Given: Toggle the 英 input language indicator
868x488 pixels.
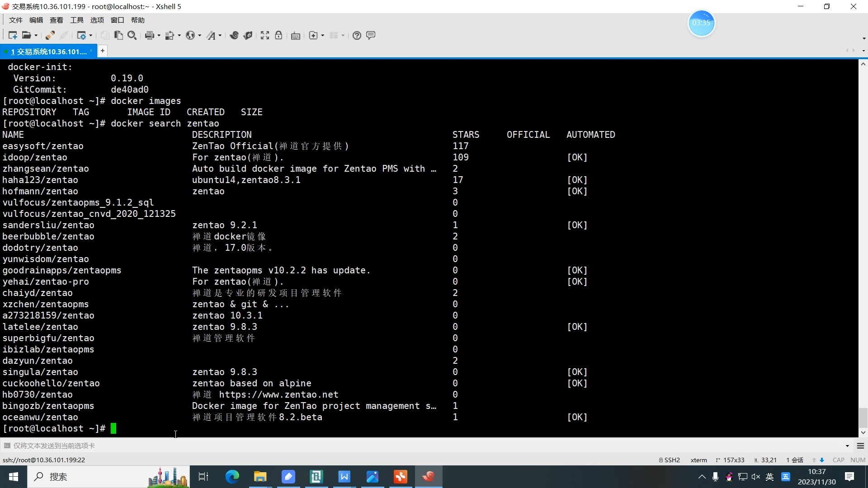Looking at the screenshot, I should [770, 477].
